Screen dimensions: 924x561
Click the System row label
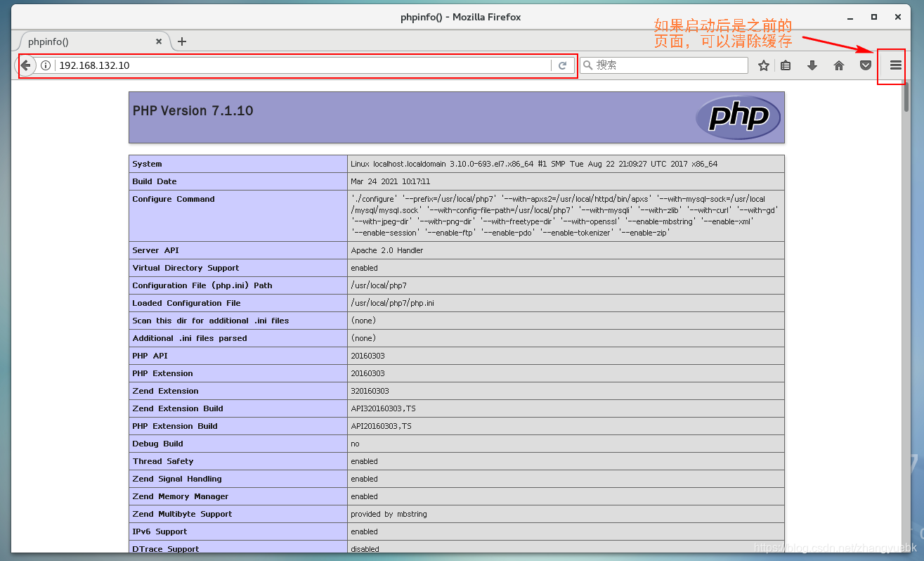(147, 164)
